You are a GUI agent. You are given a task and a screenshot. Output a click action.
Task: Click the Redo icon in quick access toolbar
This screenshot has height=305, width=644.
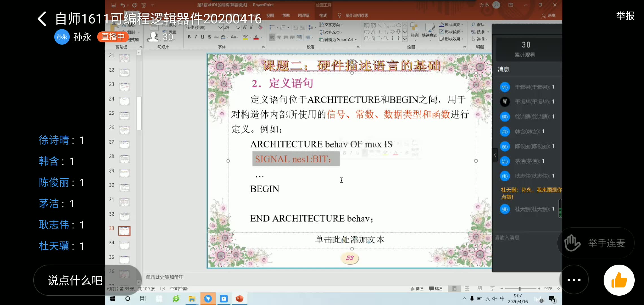pos(134,5)
